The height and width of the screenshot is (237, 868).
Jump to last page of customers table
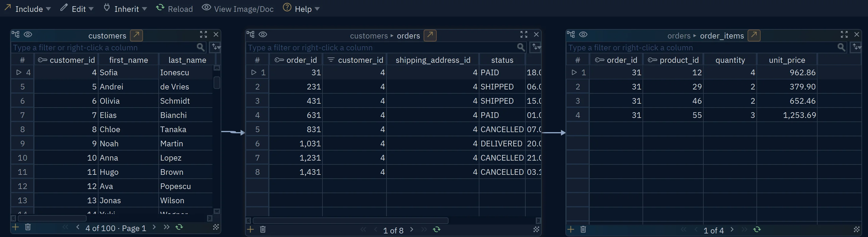tap(166, 227)
